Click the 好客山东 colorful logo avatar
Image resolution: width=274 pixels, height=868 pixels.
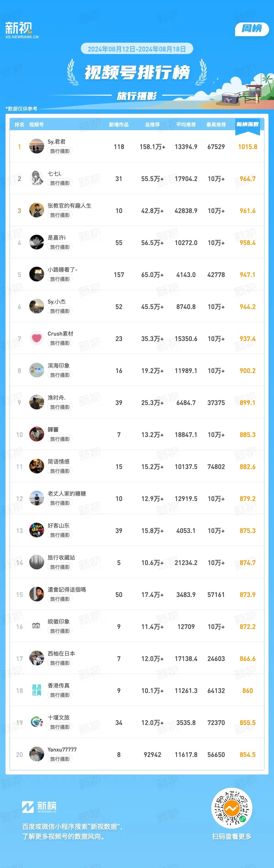(x=36, y=530)
